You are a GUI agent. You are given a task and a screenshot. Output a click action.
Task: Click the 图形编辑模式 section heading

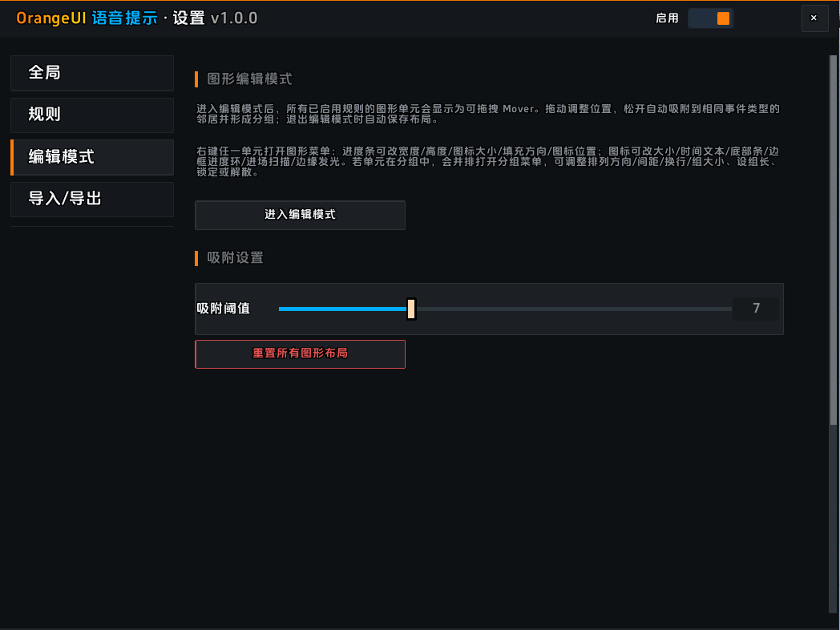click(249, 79)
